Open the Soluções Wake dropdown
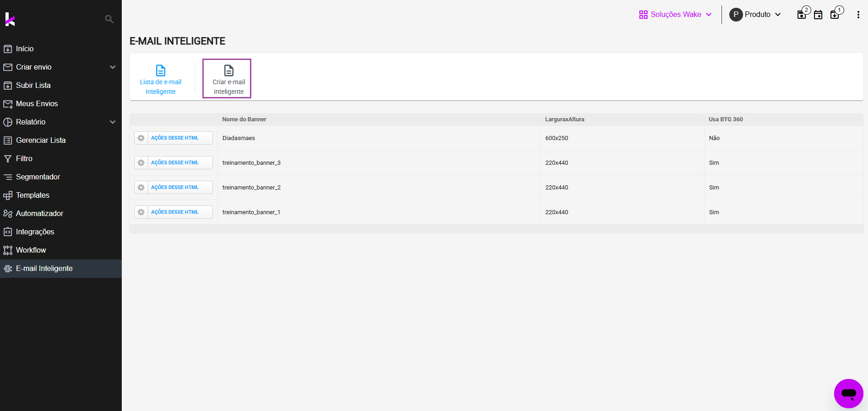The height and width of the screenshot is (411, 868). (x=675, y=15)
